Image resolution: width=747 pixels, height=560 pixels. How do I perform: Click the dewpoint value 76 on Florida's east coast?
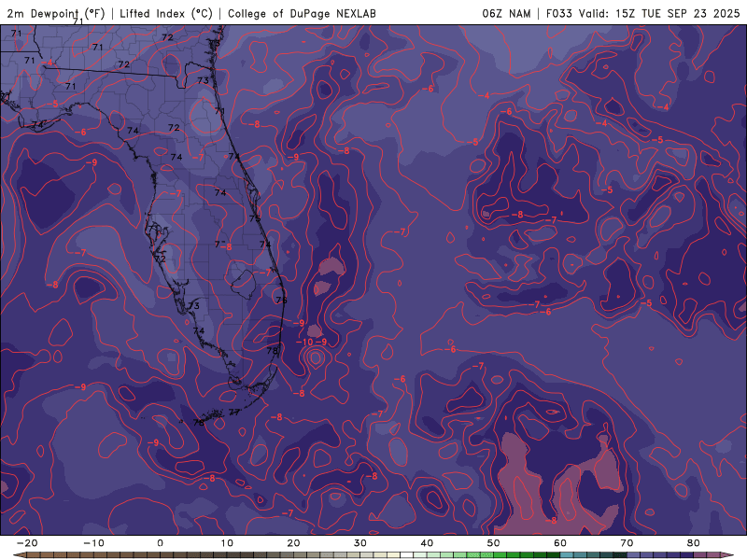point(282,300)
